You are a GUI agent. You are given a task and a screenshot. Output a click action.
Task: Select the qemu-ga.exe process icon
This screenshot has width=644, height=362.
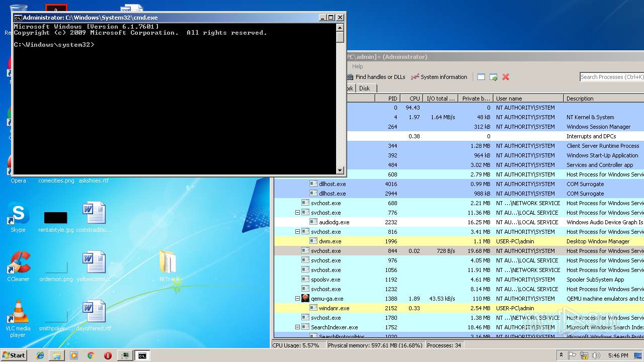click(305, 299)
